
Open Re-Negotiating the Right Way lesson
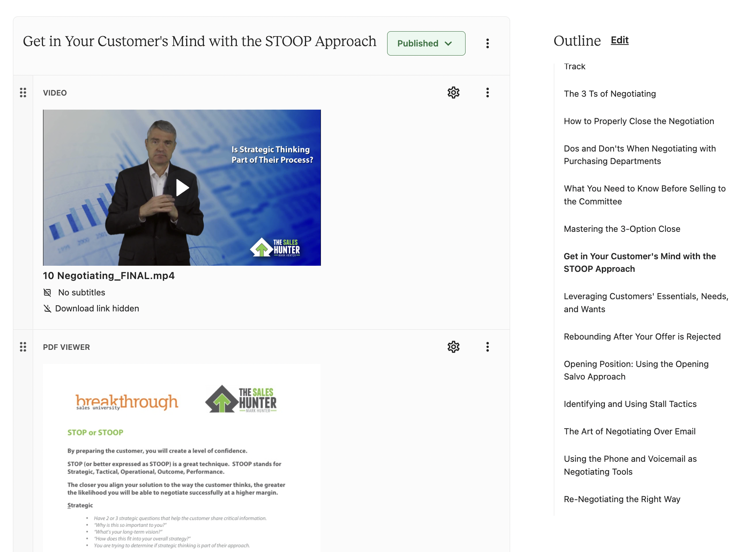tap(622, 499)
